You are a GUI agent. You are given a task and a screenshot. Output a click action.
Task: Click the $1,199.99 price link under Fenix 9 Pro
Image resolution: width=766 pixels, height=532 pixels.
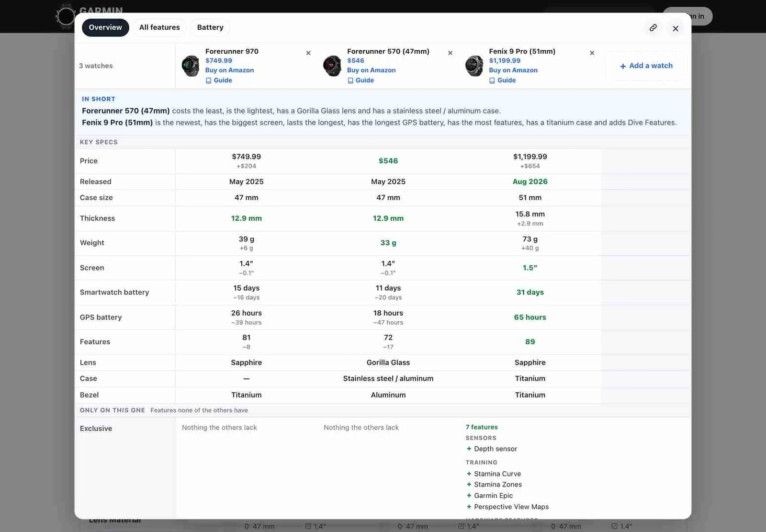click(505, 60)
